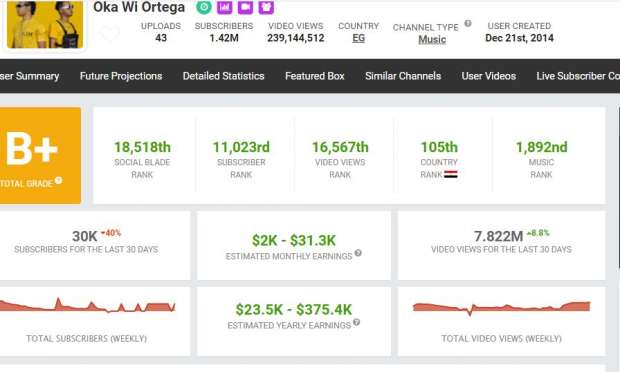This screenshot has height=372, width=620.
Task: Click the 1.42M subscribers value
Action: tap(224, 38)
